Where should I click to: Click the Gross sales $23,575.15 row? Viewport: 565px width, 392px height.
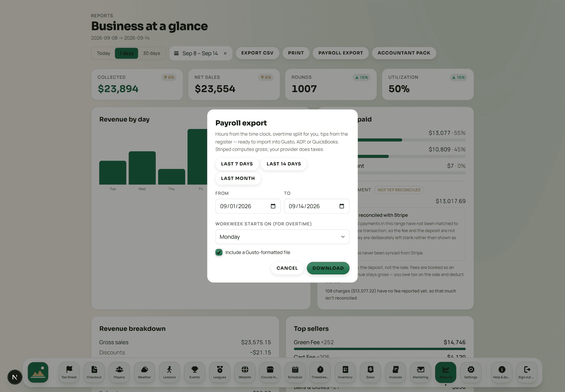185,342
